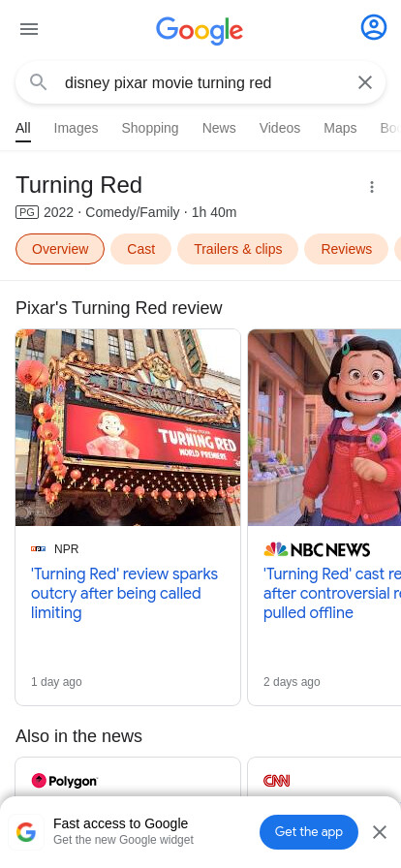Open the account profile icon
This screenshot has width=401, height=868.
pyautogui.click(x=374, y=27)
